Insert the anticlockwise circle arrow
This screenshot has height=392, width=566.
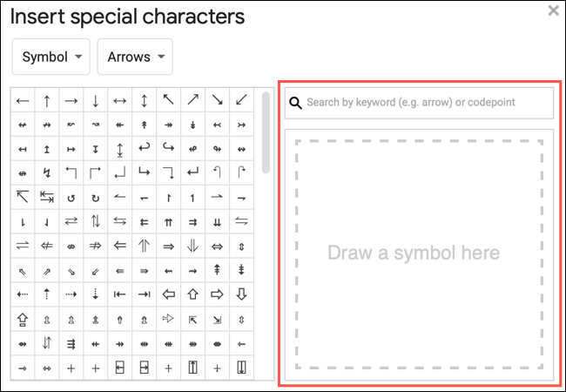tap(71, 198)
